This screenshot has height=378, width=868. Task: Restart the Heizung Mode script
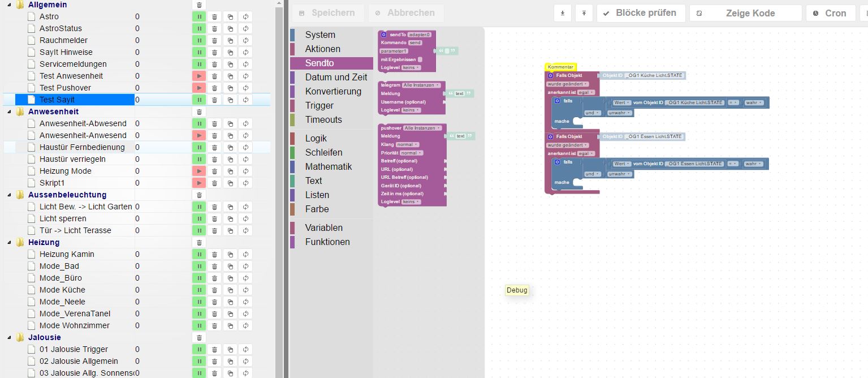(x=245, y=171)
